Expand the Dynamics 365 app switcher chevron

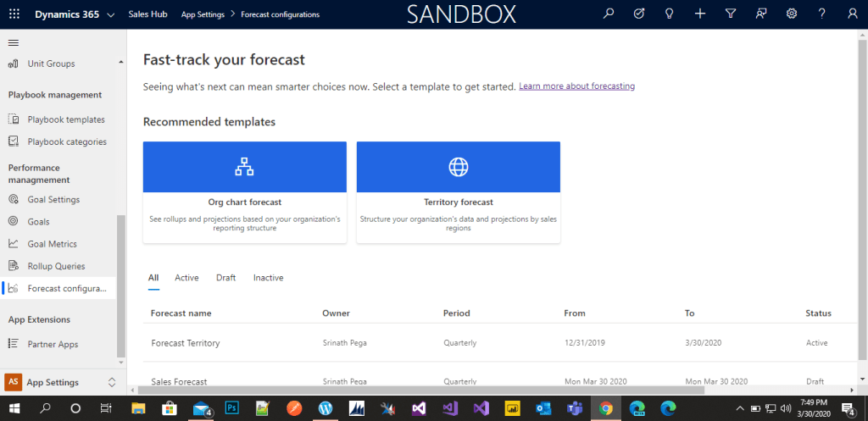tap(111, 15)
